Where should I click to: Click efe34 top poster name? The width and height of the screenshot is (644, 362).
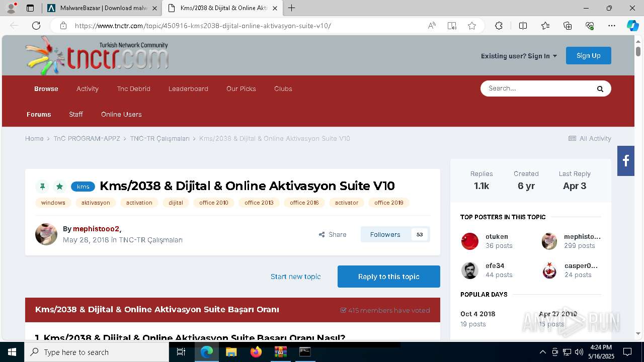coord(495,265)
